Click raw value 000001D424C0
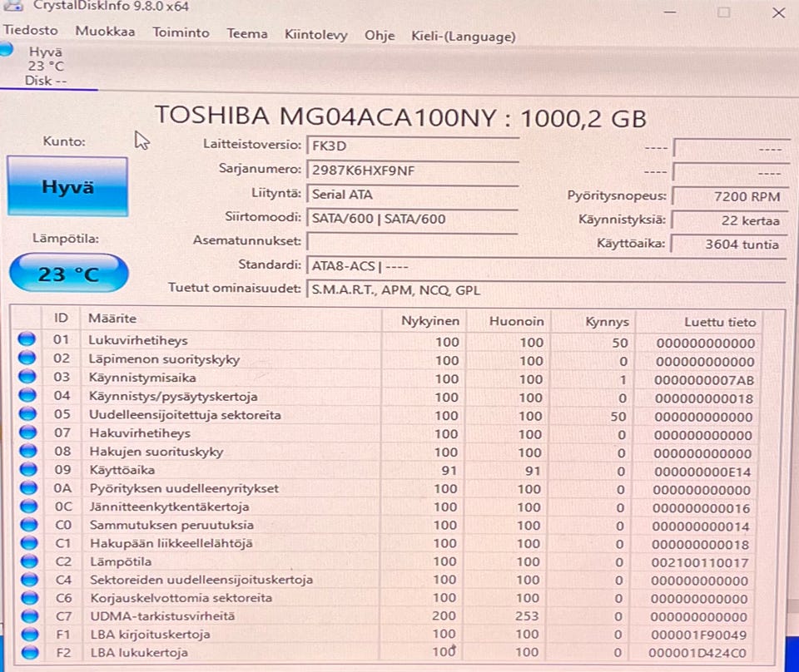Image resolution: width=799 pixels, height=672 pixels. click(697, 653)
